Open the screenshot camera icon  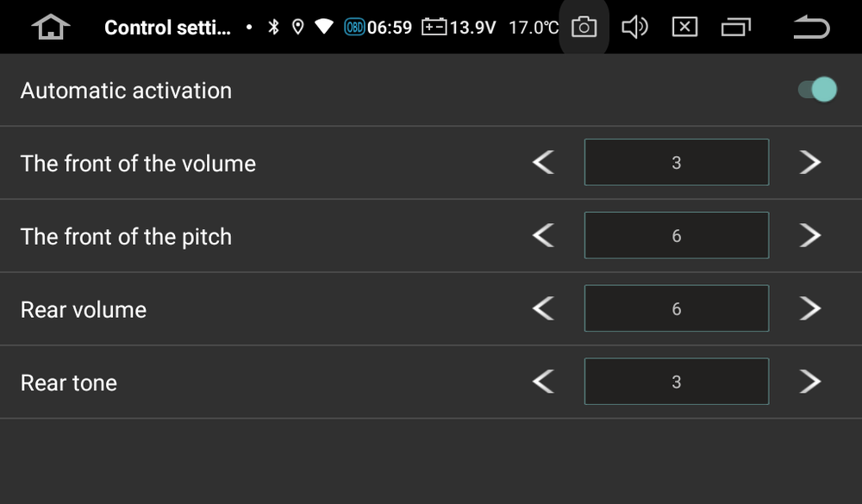click(584, 27)
